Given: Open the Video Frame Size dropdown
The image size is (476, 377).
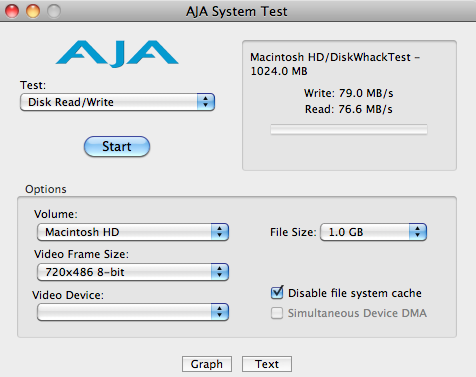Looking at the screenshot, I should [133, 272].
